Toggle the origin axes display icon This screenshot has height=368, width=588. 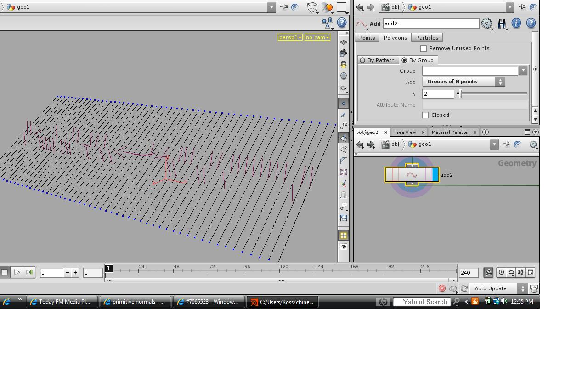pos(344,184)
